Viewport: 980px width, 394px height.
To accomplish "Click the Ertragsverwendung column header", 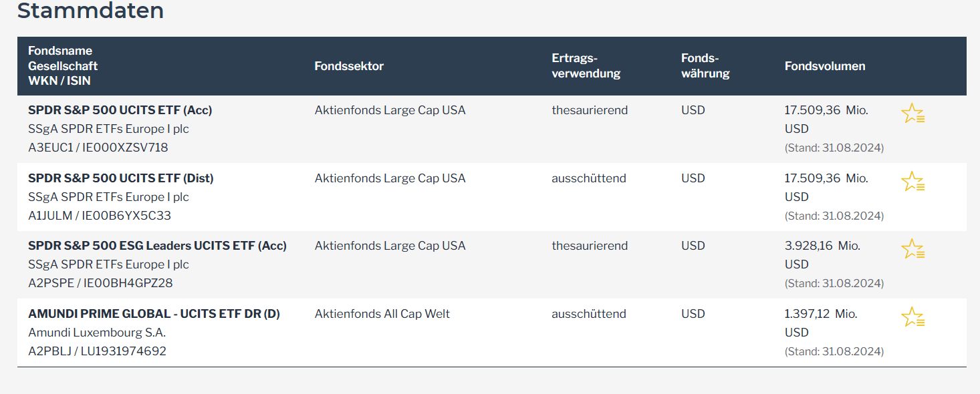I will point(586,66).
